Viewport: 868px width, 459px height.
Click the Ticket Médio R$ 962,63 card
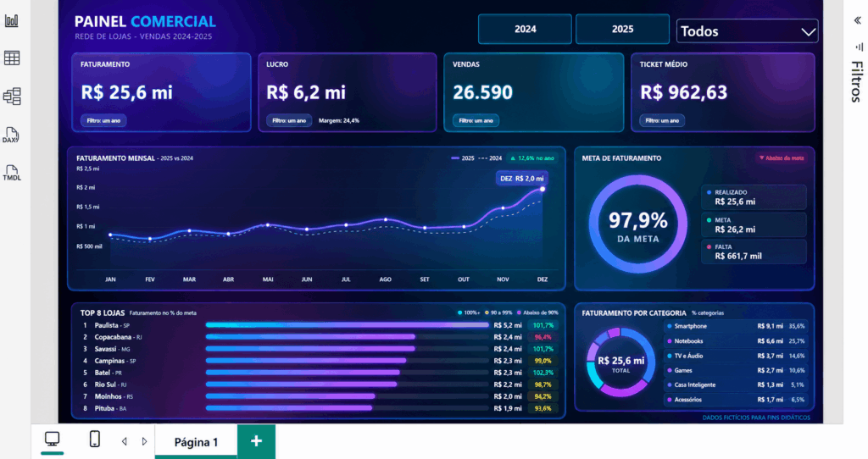(x=722, y=92)
